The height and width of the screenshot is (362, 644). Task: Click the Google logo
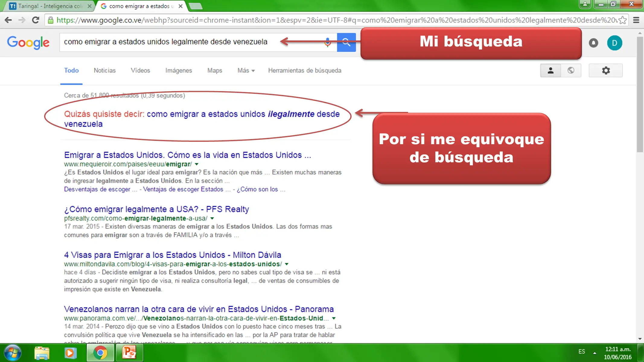click(x=28, y=43)
